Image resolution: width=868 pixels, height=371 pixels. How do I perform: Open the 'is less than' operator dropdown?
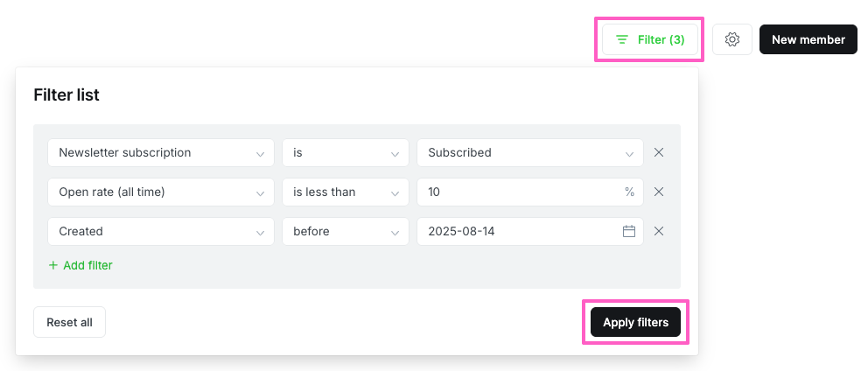(x=345, y=192)
